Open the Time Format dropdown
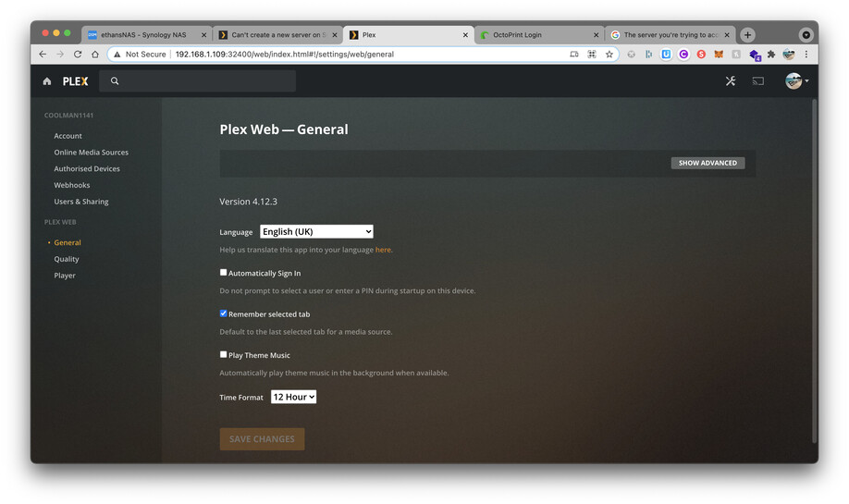 point(293,397)
